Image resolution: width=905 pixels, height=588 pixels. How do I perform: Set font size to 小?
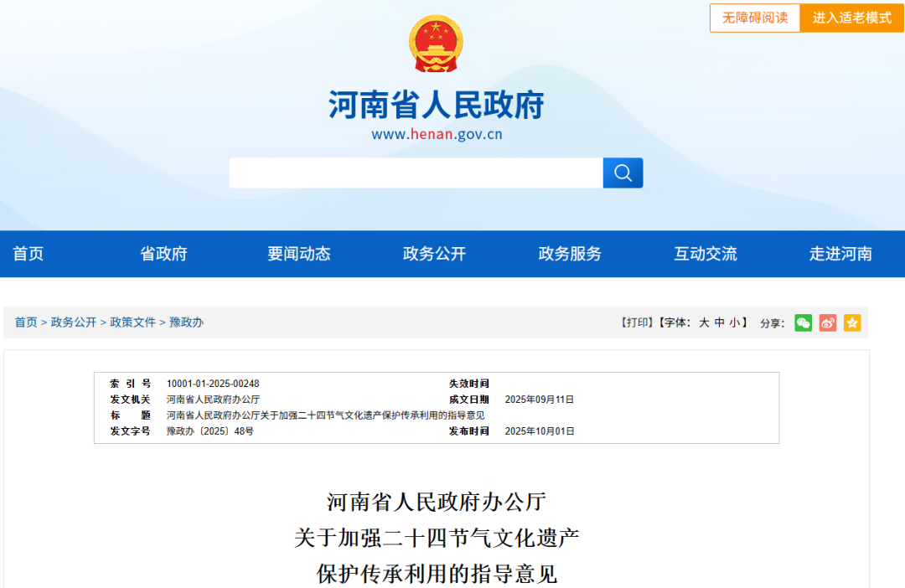[734, 322]
